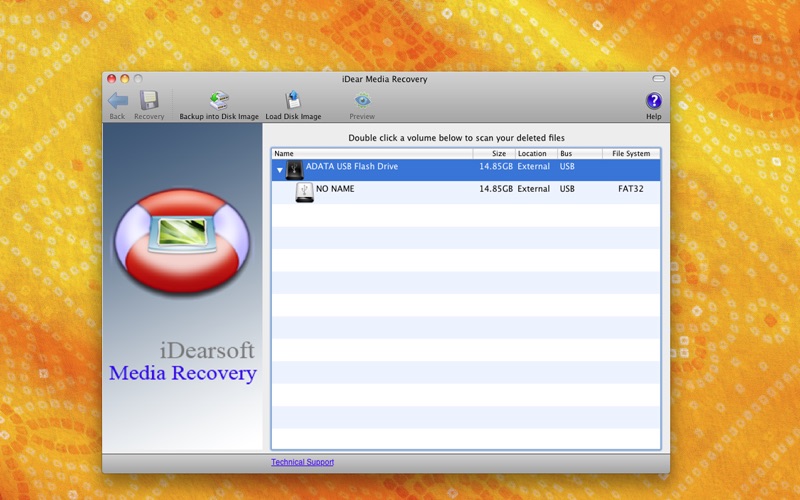Click USB bus value in NO NAME row
800x500 pixels.
[567, 189]
